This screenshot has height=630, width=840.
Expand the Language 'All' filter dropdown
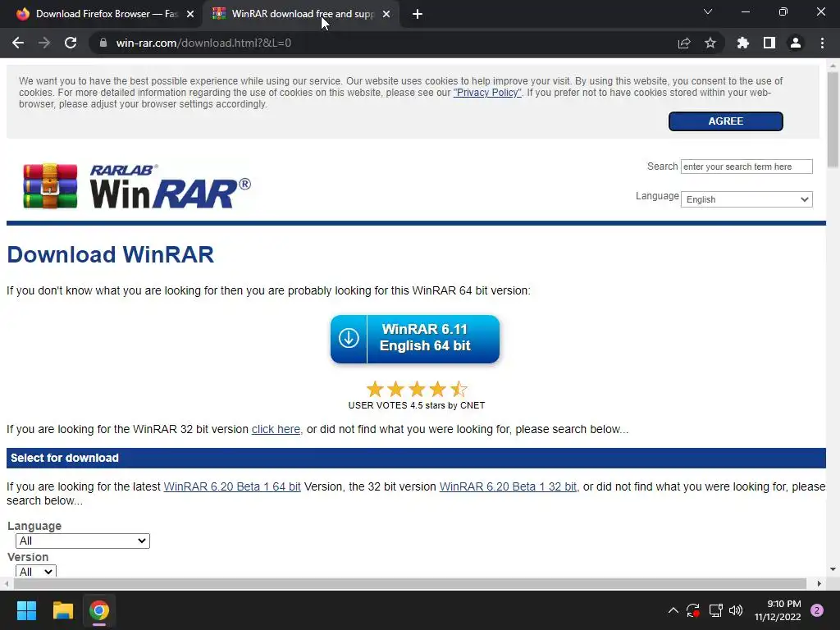(83, 541)
